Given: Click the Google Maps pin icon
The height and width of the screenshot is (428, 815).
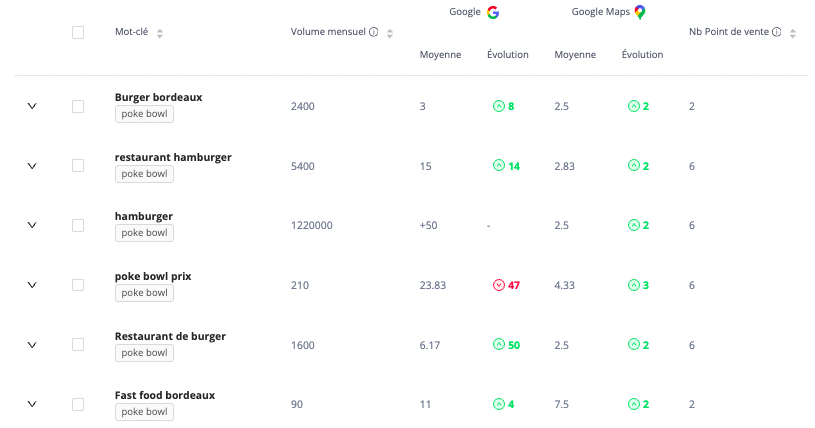Looking at the screenshot, I should (x=640, y=12).
